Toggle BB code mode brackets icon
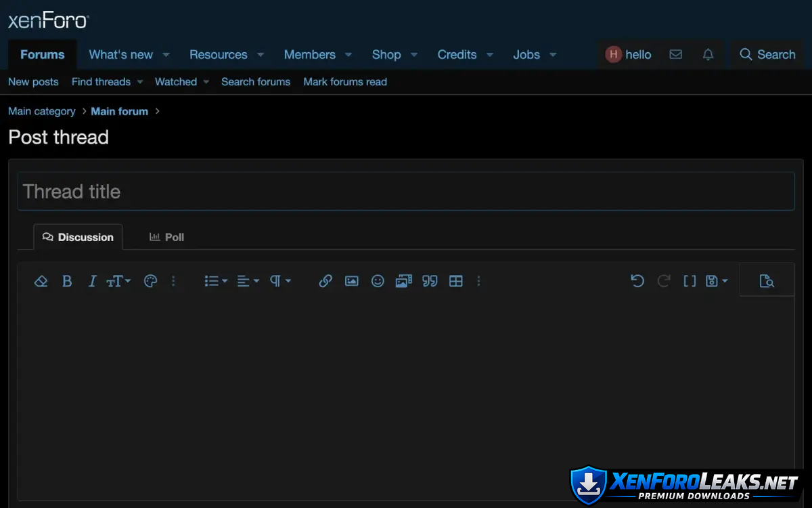 (x=689, y=281)
